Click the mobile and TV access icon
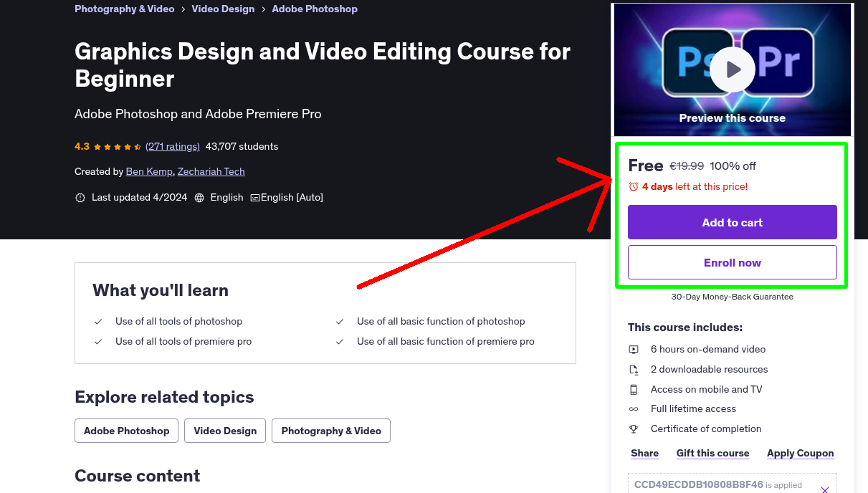This screenshot has width=868, height=493. coord(634,390)
